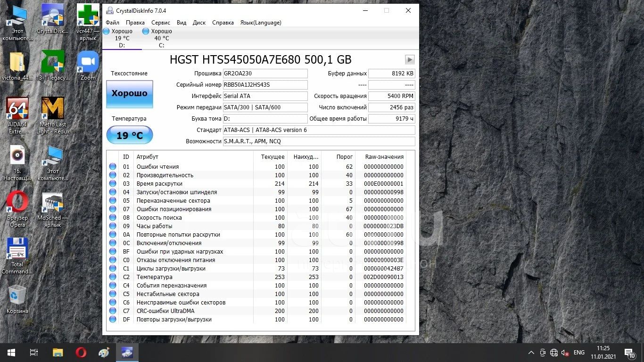Click status icon for Температура attribute row
Screen dimensions: 644x362
[113, 277]
